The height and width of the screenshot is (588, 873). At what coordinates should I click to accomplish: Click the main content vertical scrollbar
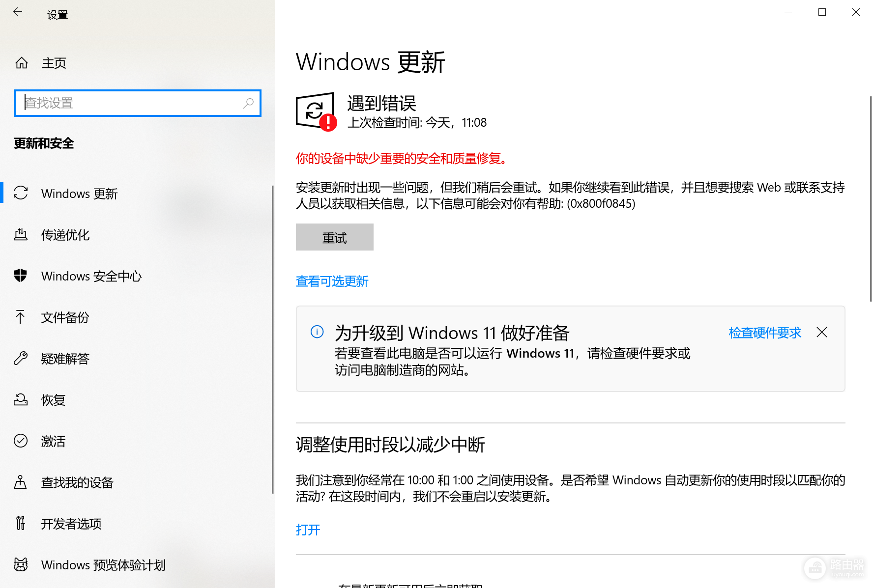click(871, 198)
